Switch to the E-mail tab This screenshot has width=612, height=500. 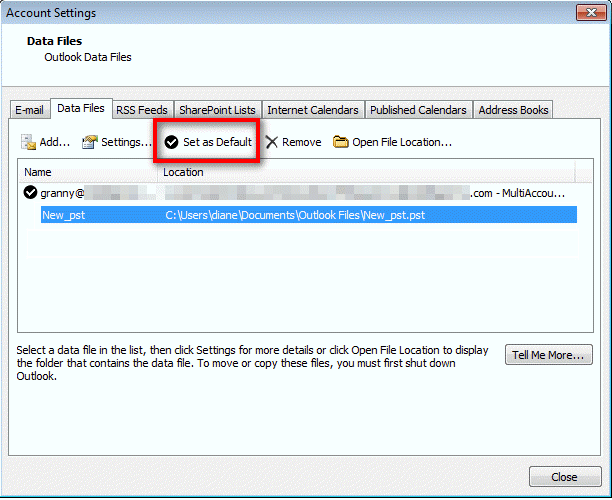[x=29, y=110]
